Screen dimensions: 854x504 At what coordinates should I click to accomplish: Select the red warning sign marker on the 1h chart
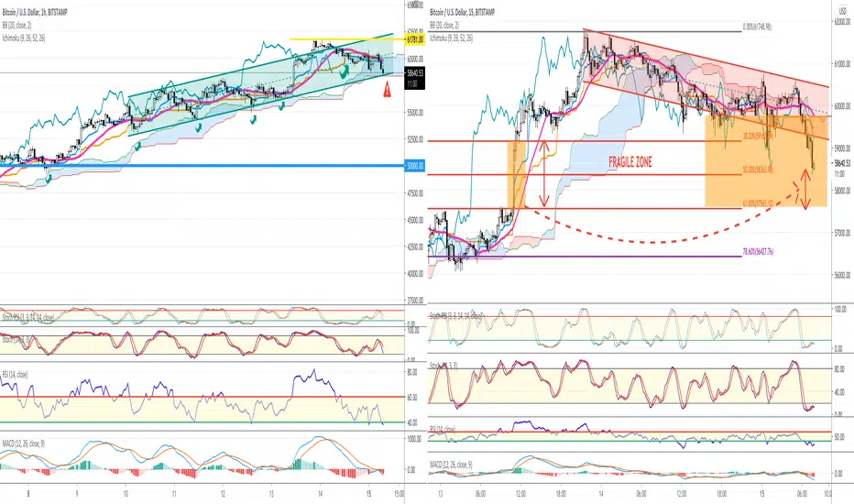click(388, 90)
